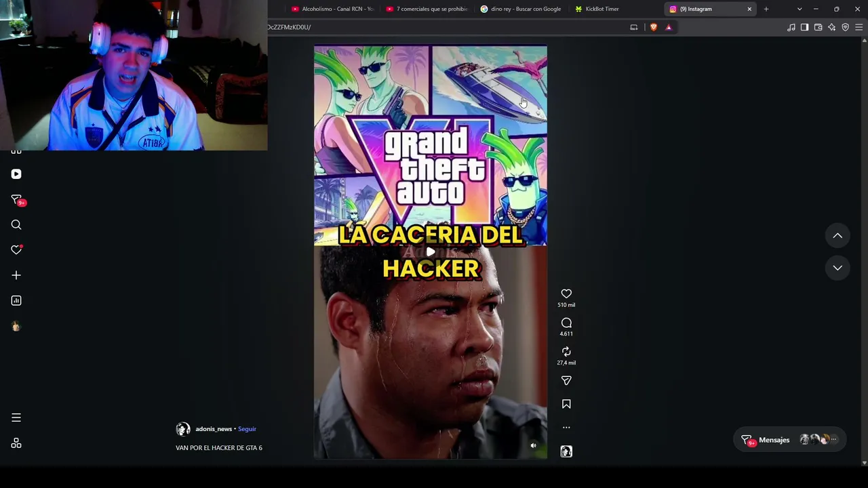Open Instagram search in the sidebar
The height and width of the screenshot is (488, 868).
[x=16, y=225]
